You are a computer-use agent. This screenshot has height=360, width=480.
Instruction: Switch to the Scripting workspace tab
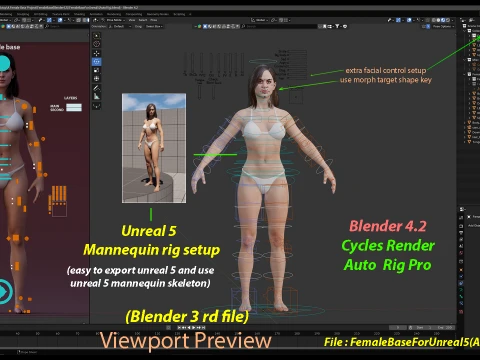coord(179,14)
